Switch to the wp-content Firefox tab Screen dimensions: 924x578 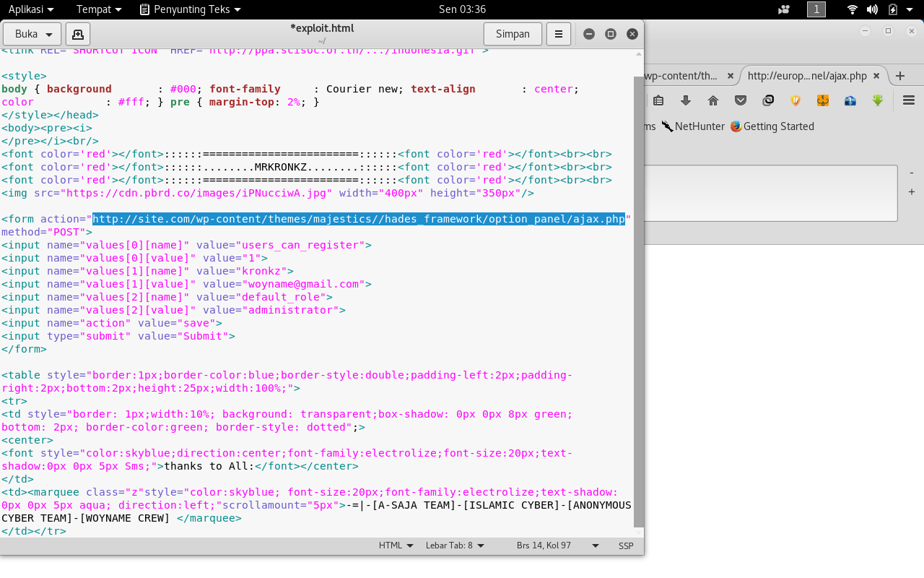click(x=680, y=76)
